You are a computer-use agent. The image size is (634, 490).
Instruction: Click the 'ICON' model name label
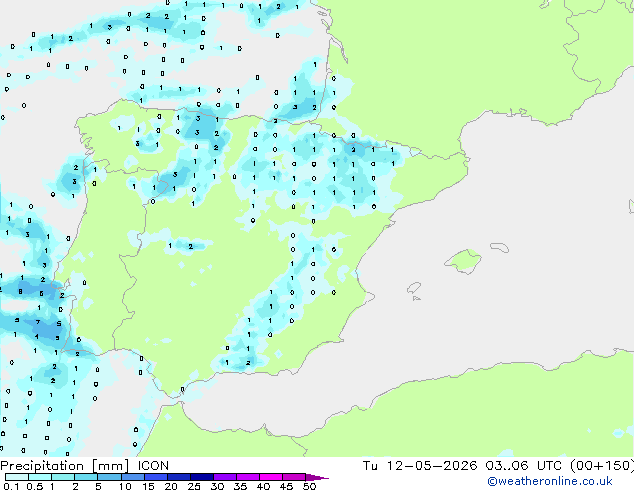pos(153,466)
